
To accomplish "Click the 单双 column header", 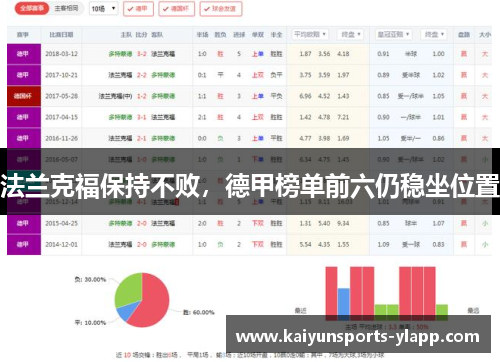I will [258, 35].
